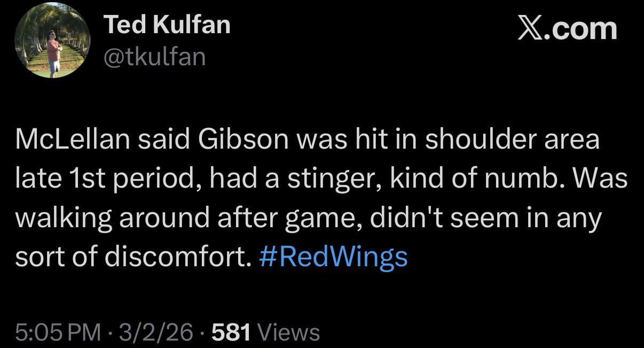Click the 581 view count number

(231, 332)
